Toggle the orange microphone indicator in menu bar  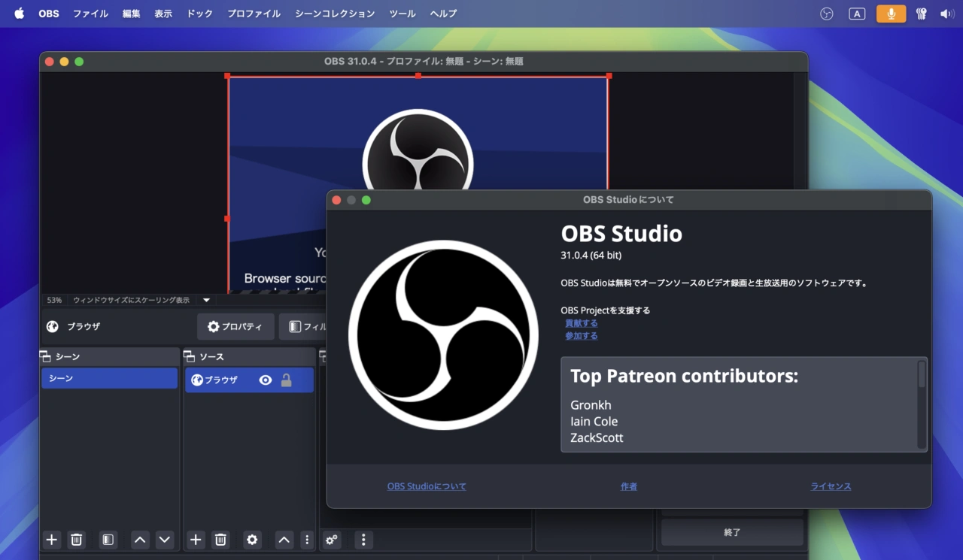click(x=891, y=14)
